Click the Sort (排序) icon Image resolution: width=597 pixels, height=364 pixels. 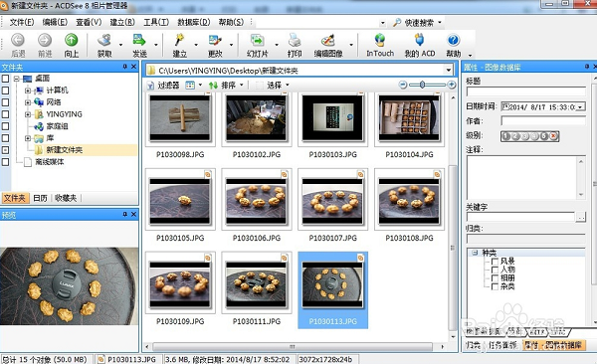[213, 86]
